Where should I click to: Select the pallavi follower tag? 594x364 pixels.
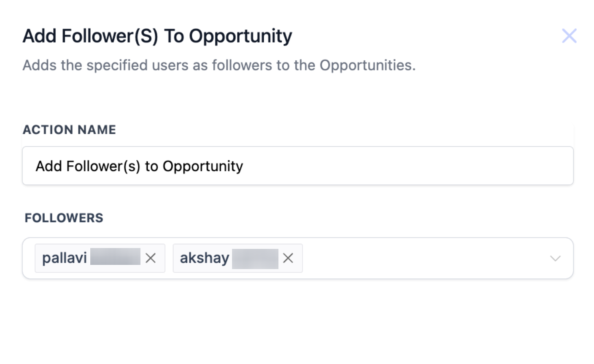pyautogui.click(x=65, y=258)
